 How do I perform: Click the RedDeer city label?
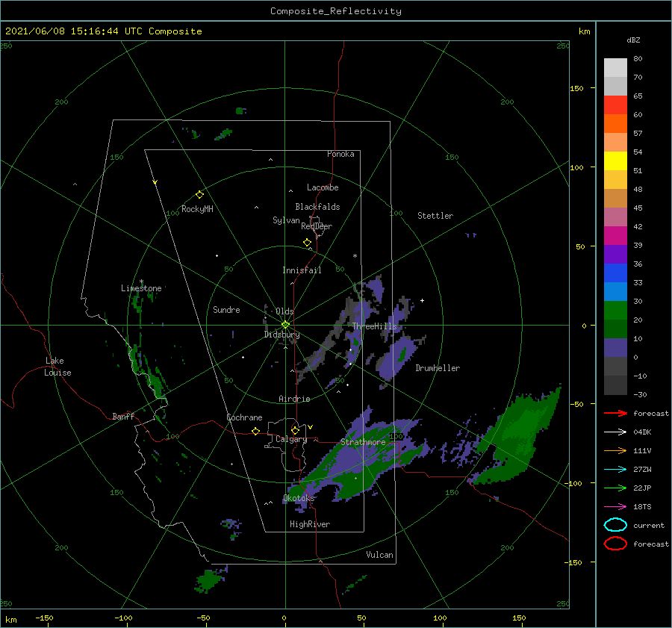(317, 226)
